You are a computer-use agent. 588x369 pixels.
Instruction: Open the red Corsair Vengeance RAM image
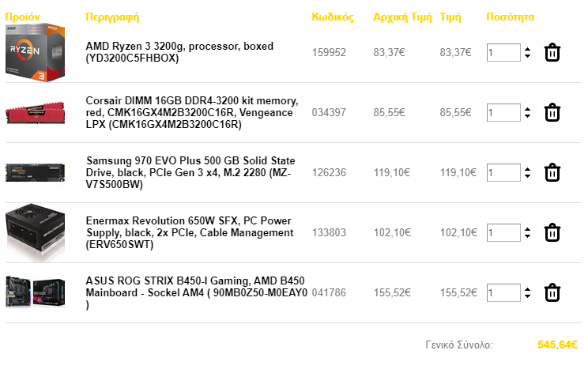(x=36, y=112)
